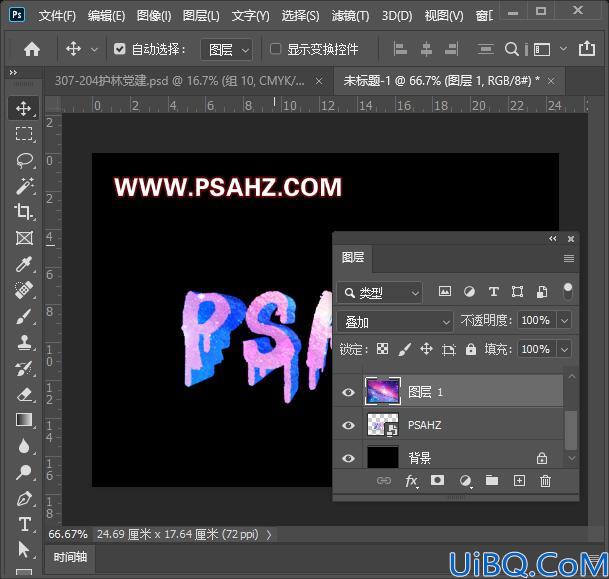The image size is (609, 579).
Task: Open the 填充 fill dropdown arrow
Action: pos(564,349)
